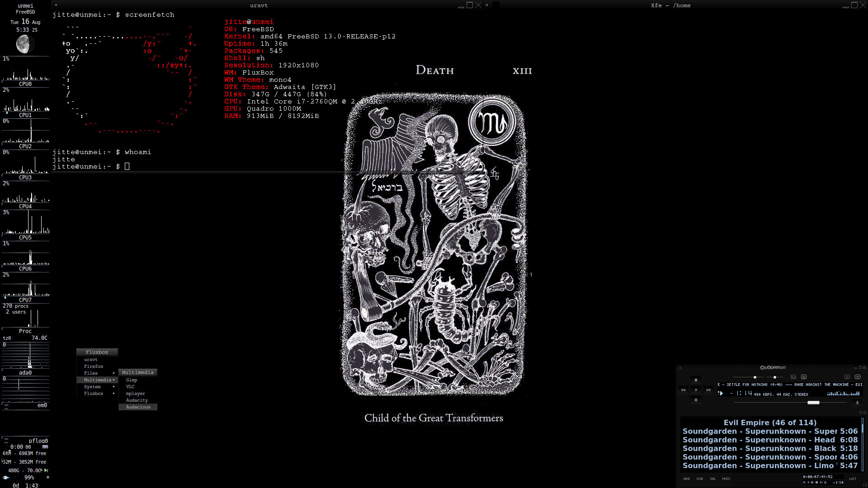Click the em0 network interface panel

click(25, 405)
